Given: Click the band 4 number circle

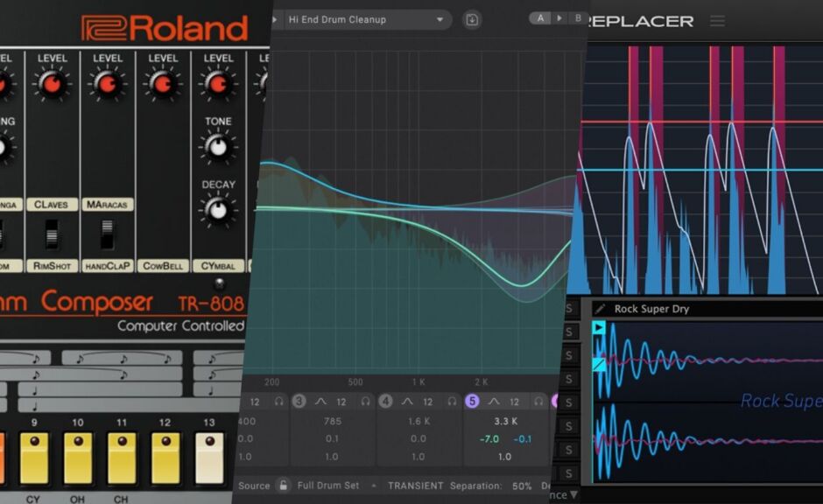Looking at the screenshot, I should [385, 402].
